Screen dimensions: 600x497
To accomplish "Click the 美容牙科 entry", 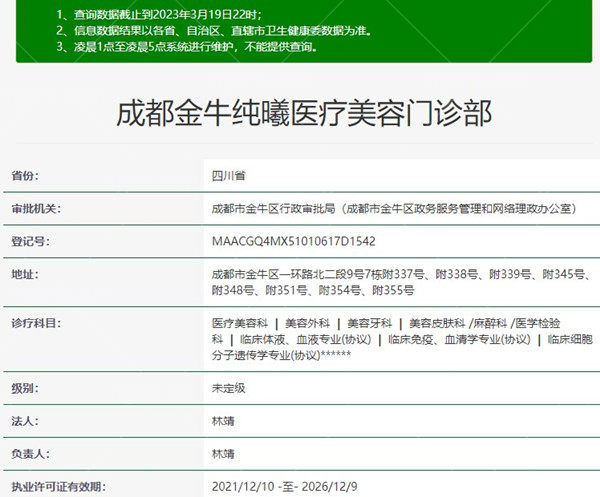I will tap(369, 323).
